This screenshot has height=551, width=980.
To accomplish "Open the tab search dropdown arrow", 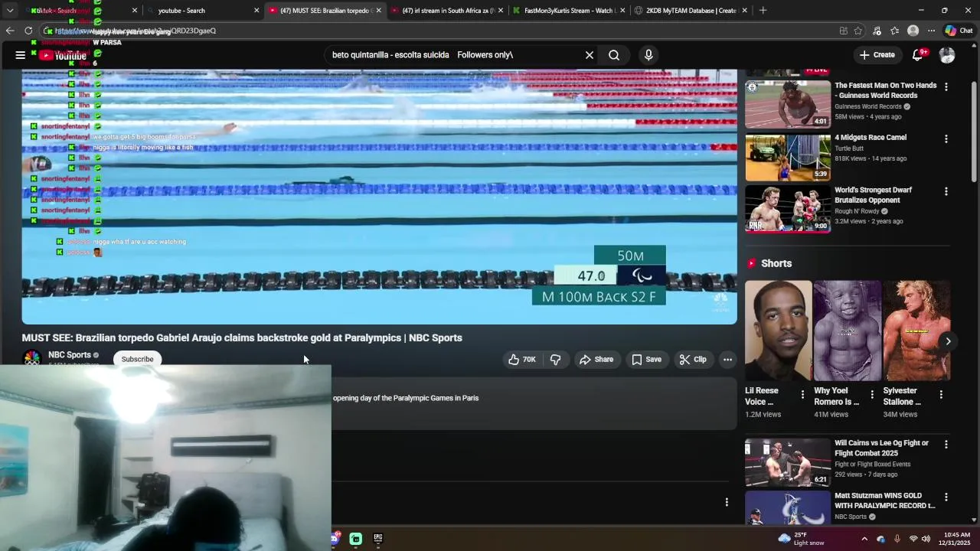I will pyautogui.click(x=10, y=11).
